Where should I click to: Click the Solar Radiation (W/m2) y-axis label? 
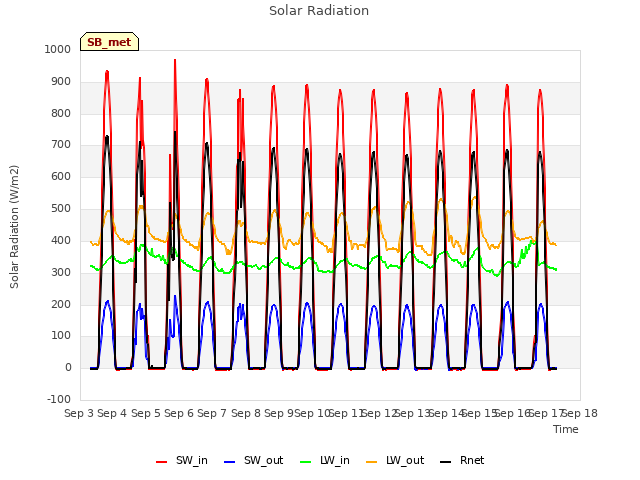click(14, 227)
